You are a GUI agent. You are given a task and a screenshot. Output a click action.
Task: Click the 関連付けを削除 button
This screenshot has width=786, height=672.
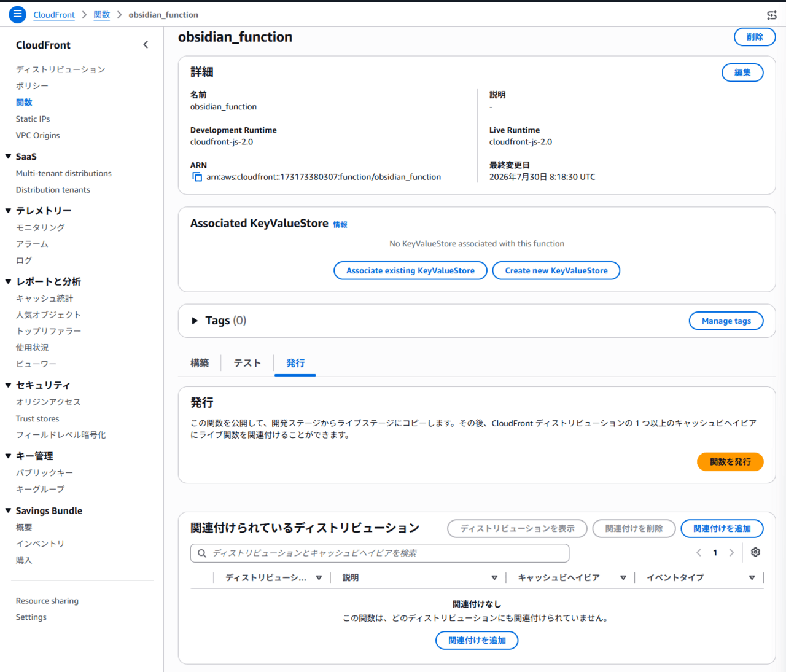pos(634,529)
